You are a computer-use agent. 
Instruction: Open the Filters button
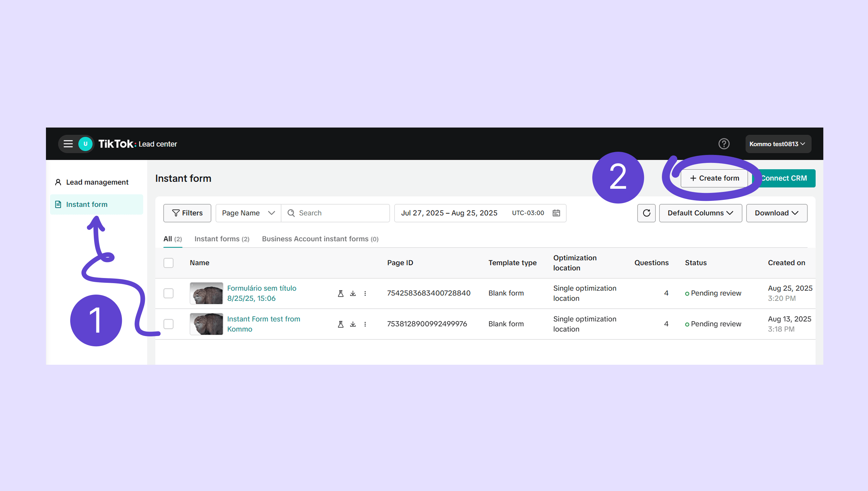tap(187, 213)
